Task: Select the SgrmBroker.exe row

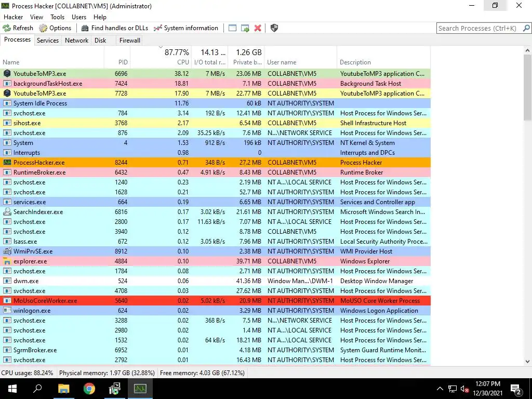Action: click(216, 350)
